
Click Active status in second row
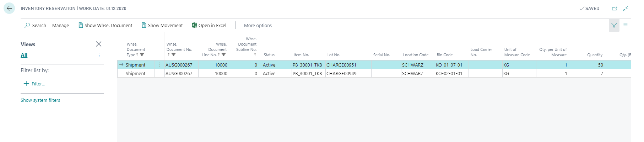[x=269, y=73]
